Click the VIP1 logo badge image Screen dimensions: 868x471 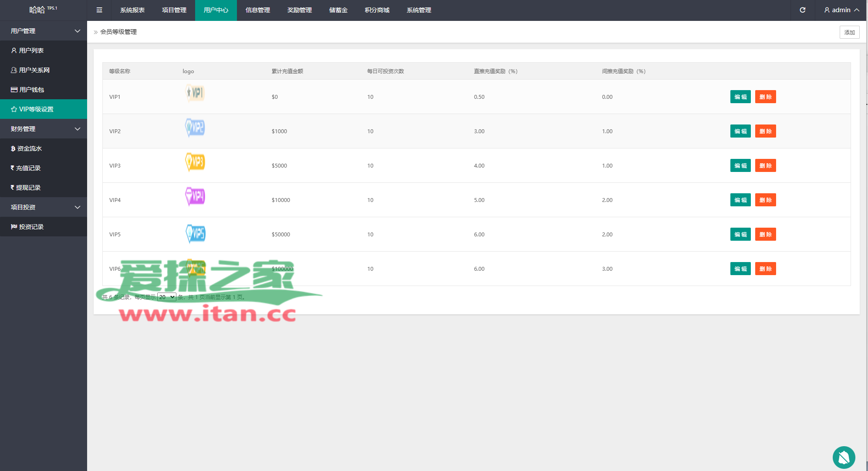click(x=195, y=93)
